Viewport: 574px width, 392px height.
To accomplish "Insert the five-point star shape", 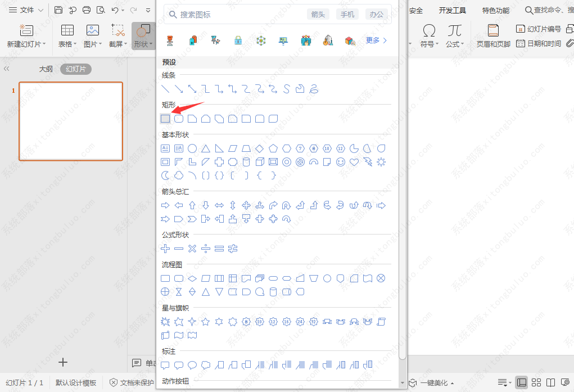I will [x=206, y=322].
